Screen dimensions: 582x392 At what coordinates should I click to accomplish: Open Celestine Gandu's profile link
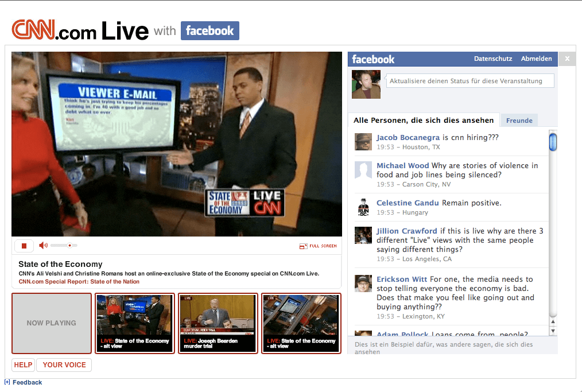pyautogui.click(x=408, y=203)
